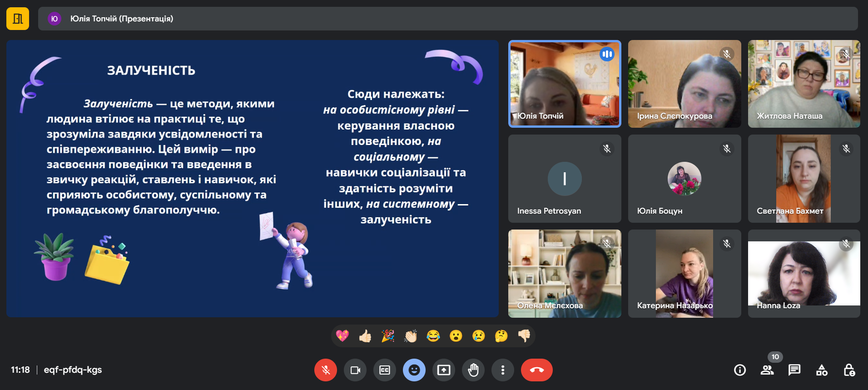
Task: Close the emoji reactions panel
Action: click(x=414, y=370)
